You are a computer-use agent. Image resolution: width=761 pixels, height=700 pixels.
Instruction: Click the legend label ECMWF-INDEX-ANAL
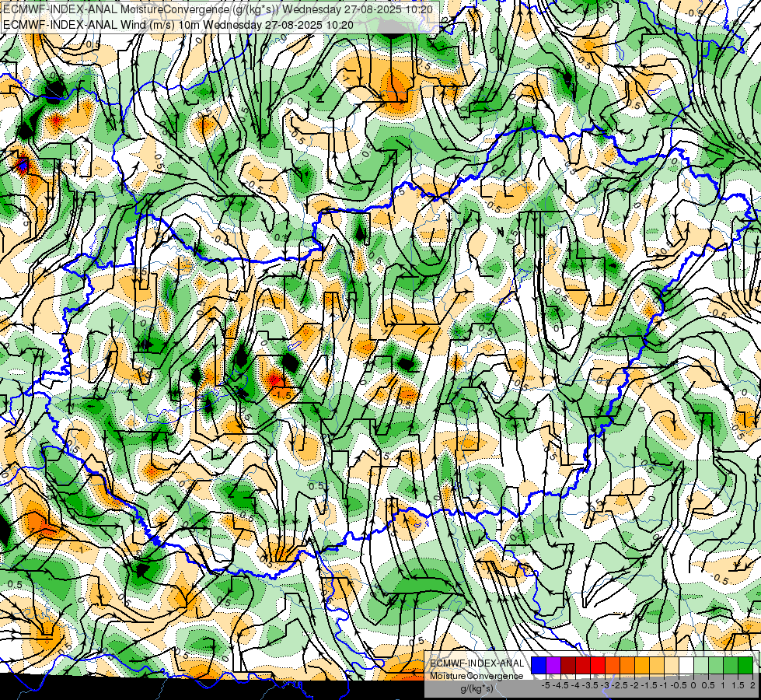[x=476, y=663]
